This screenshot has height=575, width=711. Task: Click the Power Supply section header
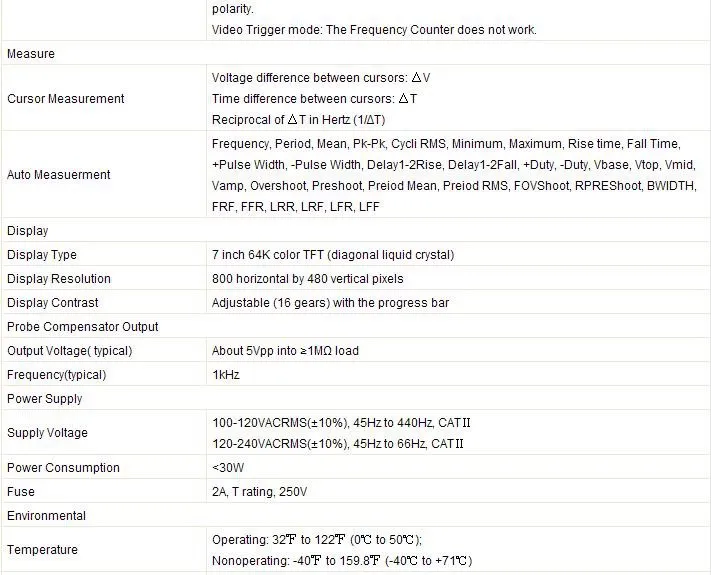click(44, 399)
